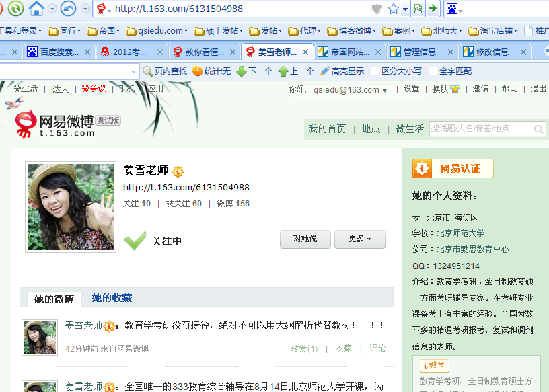
Task: Enable the 全字匹配 checkbox
Action: (433, 71)
